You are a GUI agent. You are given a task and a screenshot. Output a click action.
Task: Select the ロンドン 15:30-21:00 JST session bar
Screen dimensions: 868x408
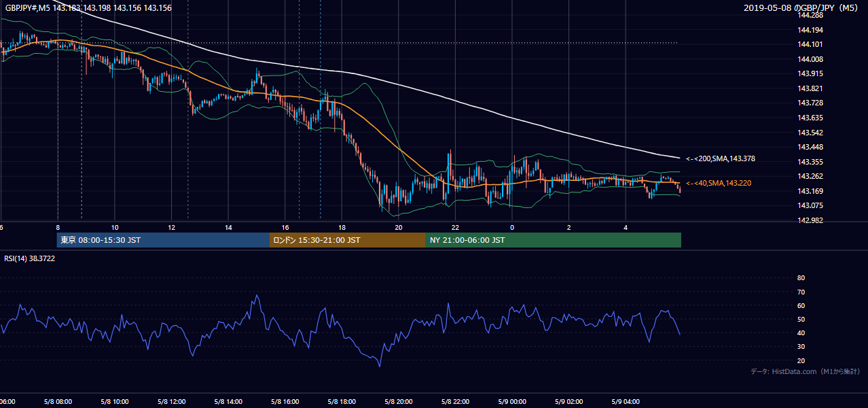point(348,240)
